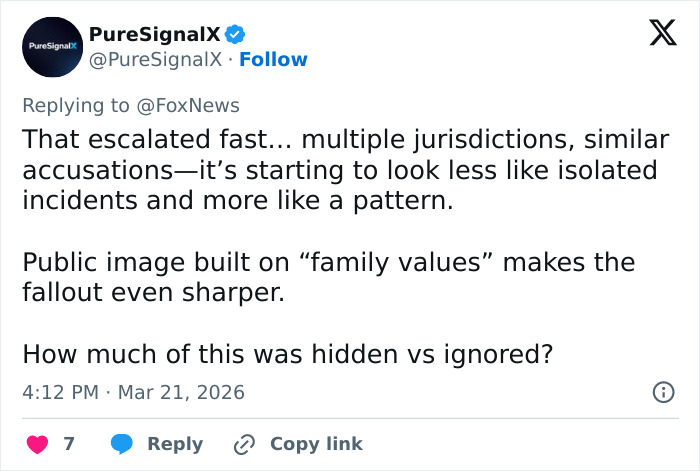Click the like count number 7
This screenshot has height=471, width=700.
[69, 443]
